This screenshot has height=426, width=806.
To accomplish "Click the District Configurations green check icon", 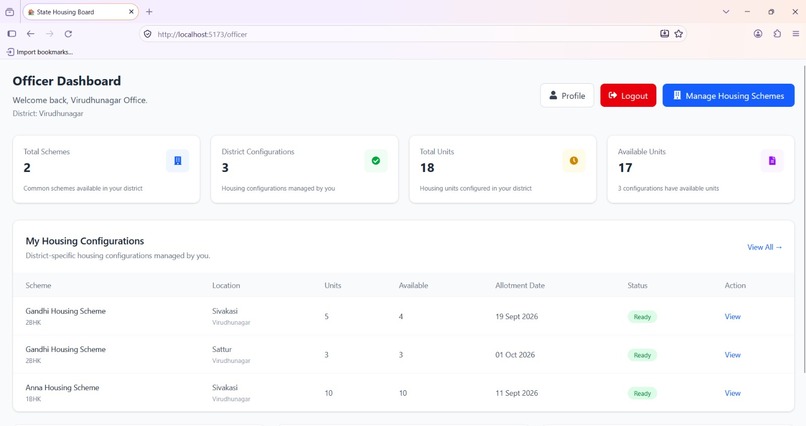I will pyautogui.click(x=376, y=161).
